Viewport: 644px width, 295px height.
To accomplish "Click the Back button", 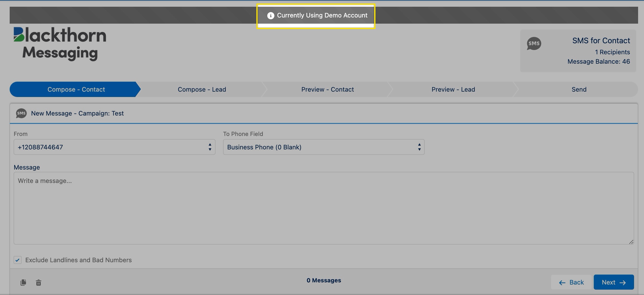I will [571, 282].
